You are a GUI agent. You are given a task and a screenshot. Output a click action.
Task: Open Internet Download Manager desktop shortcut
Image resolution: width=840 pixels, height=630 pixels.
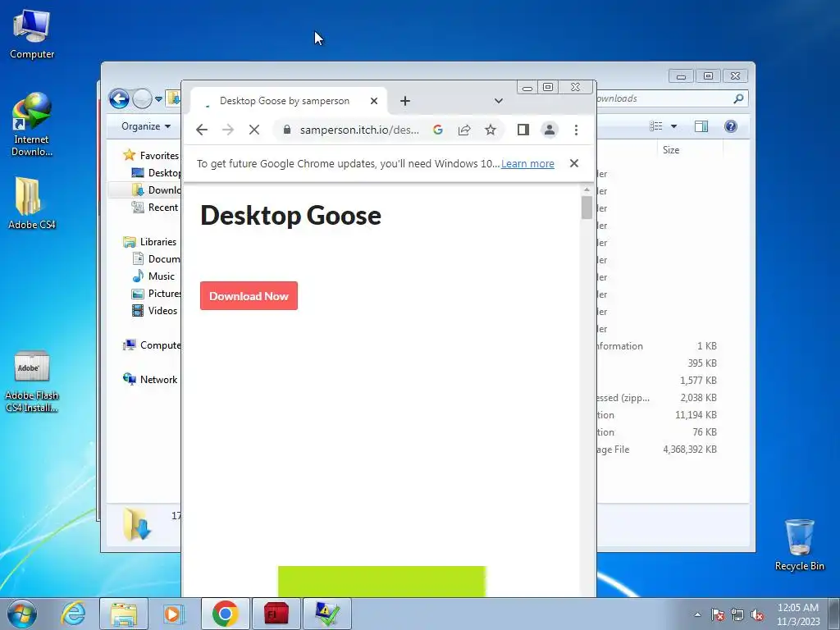coord(32,125)
